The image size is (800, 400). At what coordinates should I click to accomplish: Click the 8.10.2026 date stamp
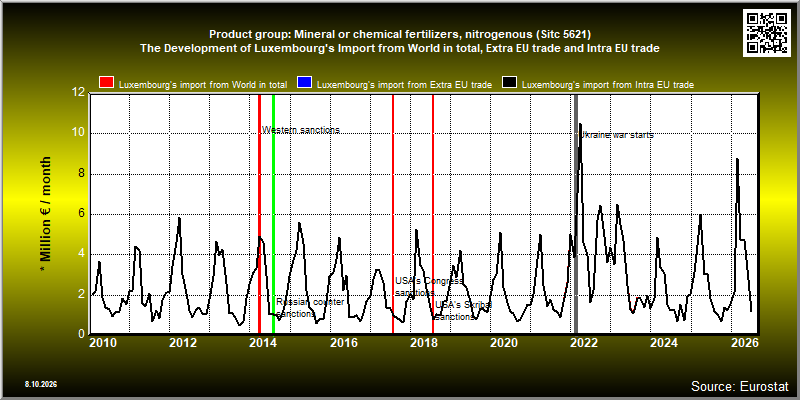41,384
